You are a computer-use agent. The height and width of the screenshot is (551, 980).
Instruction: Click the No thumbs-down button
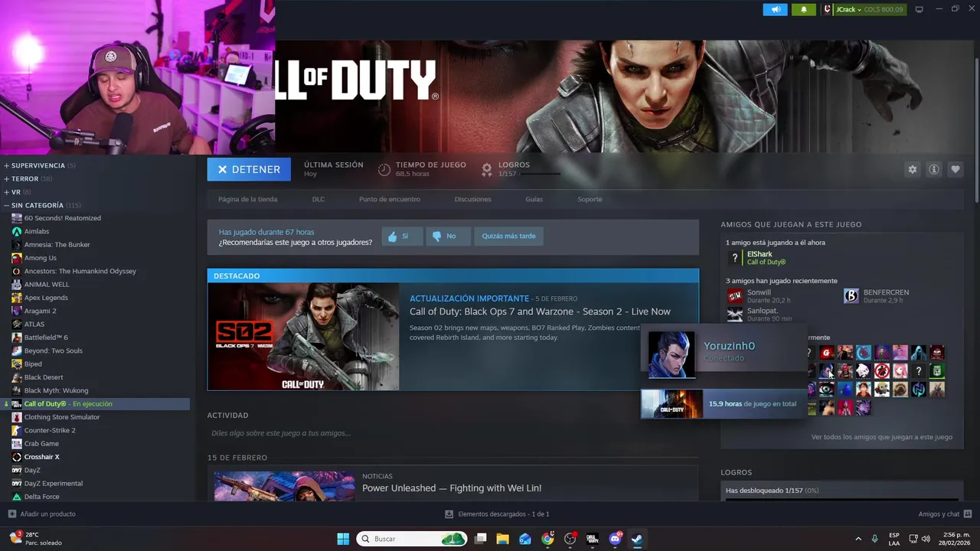click(448, 236)
